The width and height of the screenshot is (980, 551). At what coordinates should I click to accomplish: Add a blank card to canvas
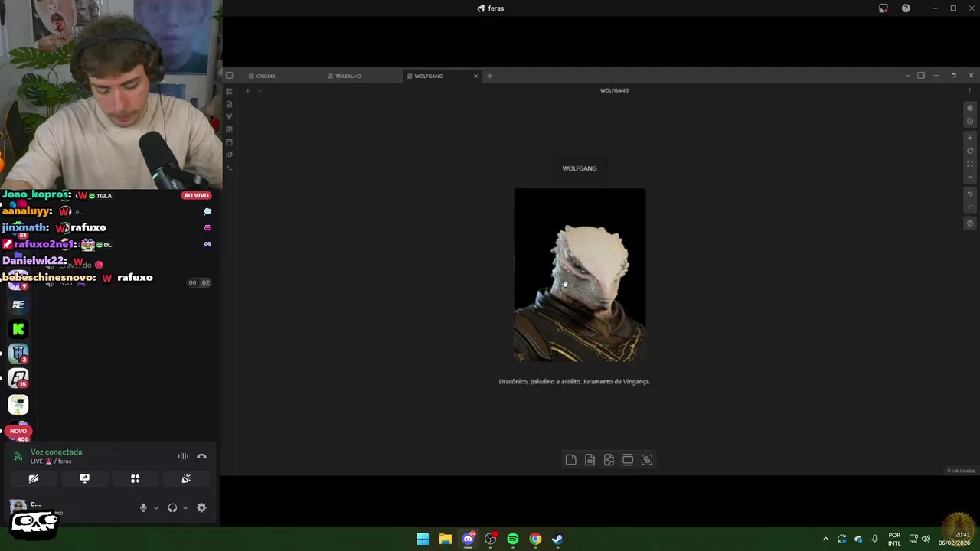(571, 460)
